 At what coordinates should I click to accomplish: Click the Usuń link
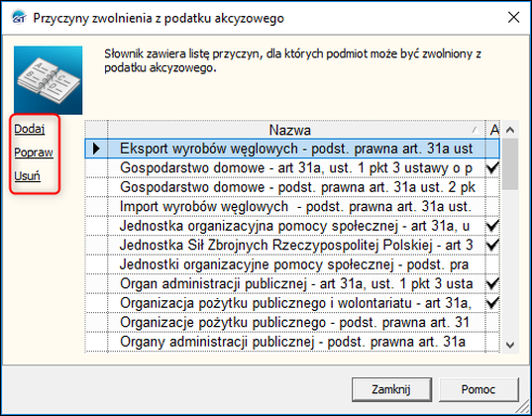[x=27, y=176]
